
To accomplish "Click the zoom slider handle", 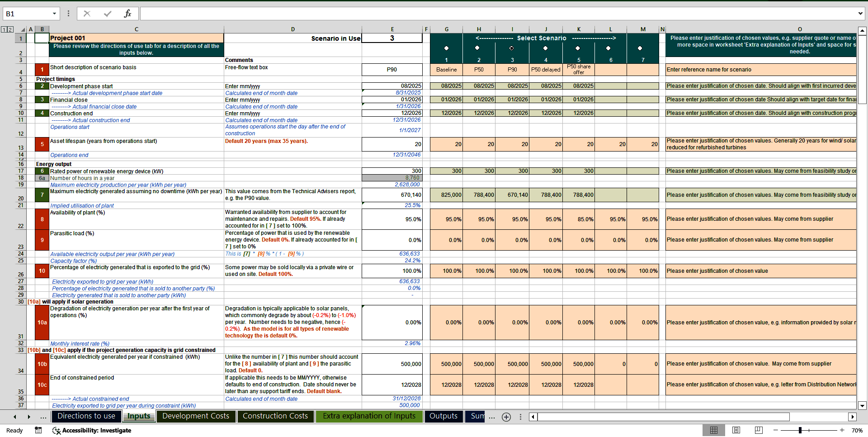I will click(800, 430).
